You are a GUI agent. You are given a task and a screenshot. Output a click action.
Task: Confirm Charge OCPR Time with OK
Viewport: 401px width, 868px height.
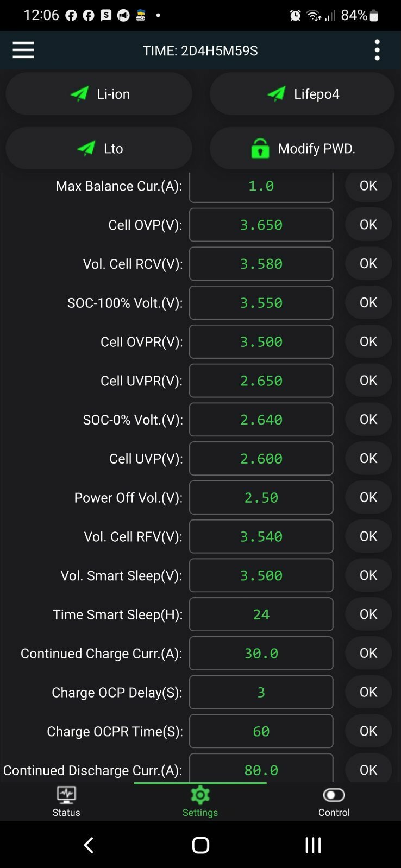(368, 731)
